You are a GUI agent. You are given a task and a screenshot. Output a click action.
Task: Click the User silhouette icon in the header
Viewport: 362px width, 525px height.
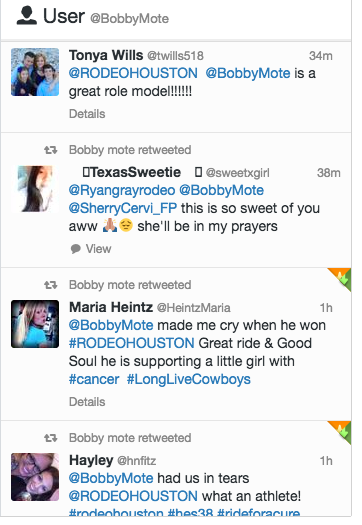click(26, 16)
